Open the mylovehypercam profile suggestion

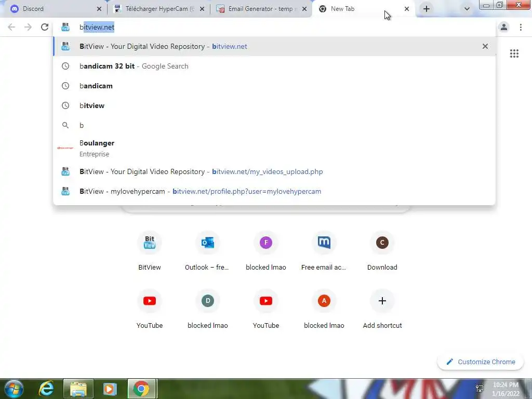(274, 191)
